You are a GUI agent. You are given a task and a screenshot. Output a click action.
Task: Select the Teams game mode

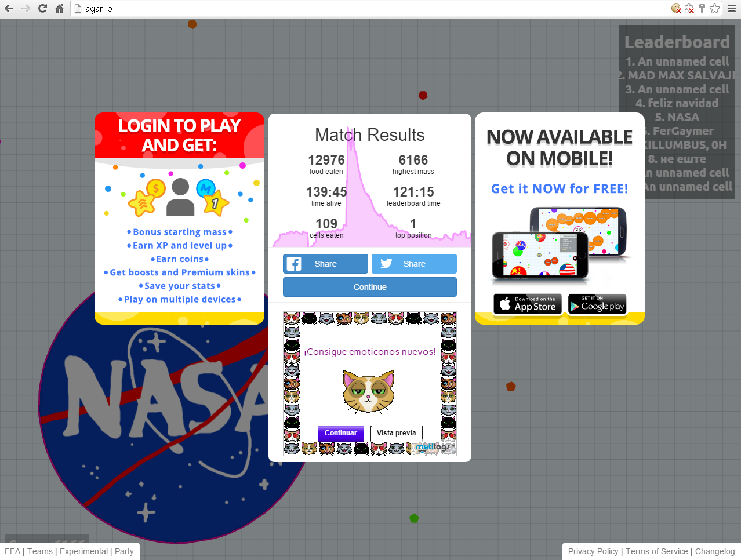pyautogui.click(x=40, y=551)
